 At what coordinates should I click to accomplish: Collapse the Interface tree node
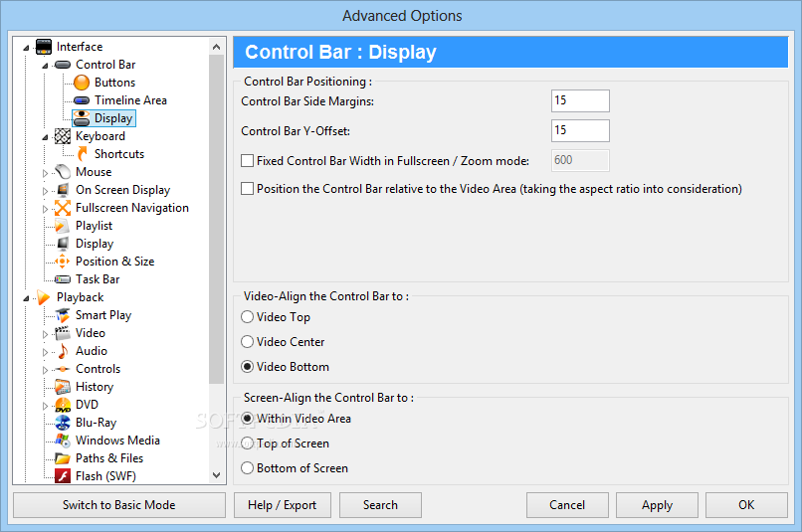[26, 48]
